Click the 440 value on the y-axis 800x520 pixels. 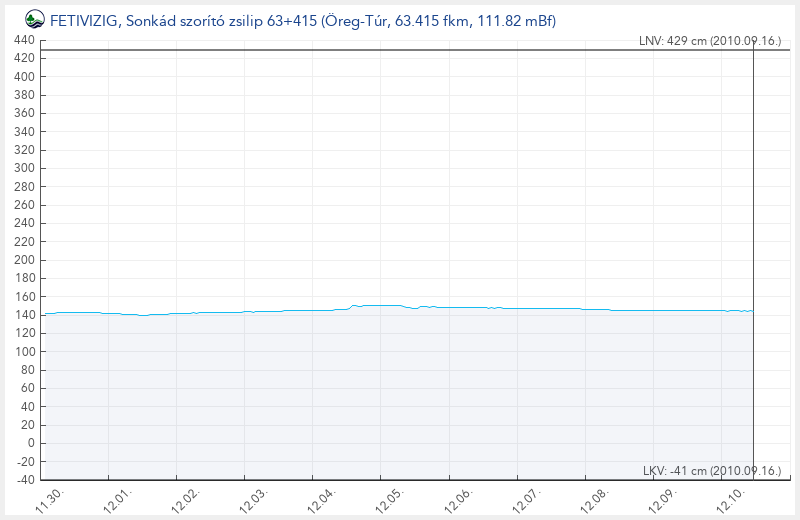(25, 41)
